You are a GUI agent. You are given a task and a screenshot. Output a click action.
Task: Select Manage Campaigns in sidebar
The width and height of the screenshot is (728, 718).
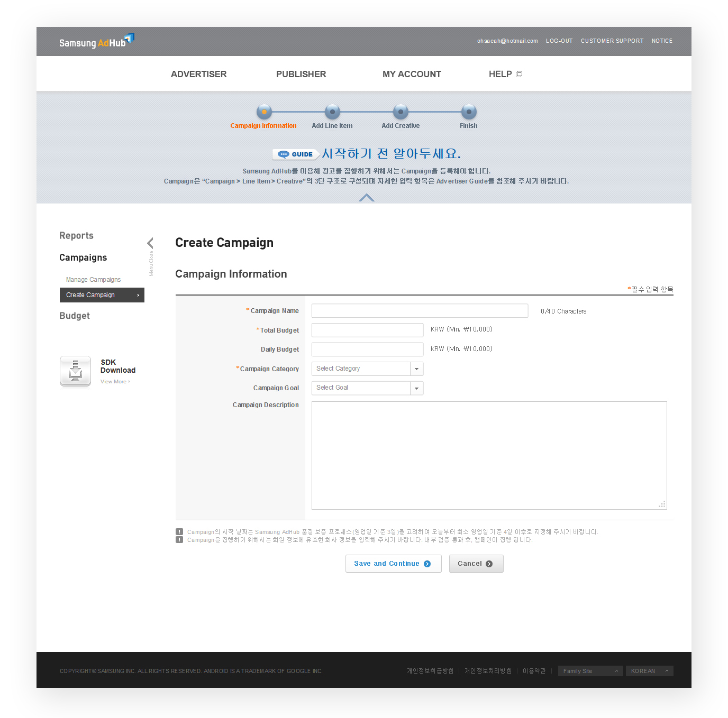coord(93,280)
